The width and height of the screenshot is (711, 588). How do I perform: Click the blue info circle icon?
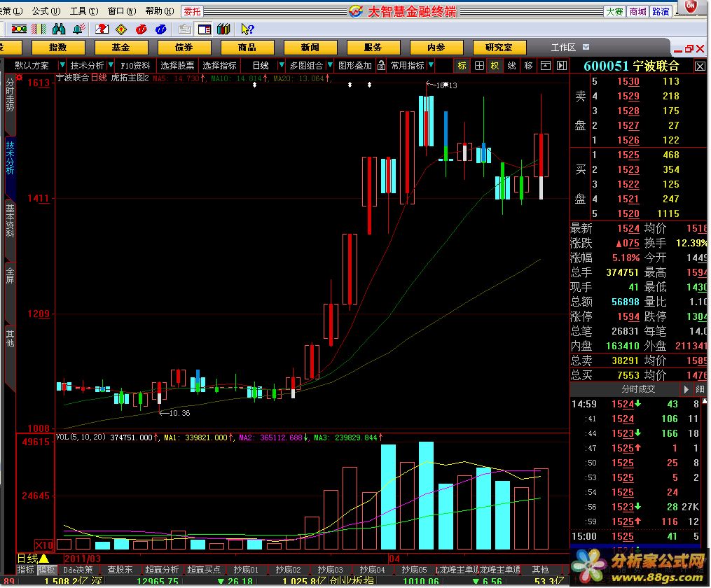[x=161, y=29]
